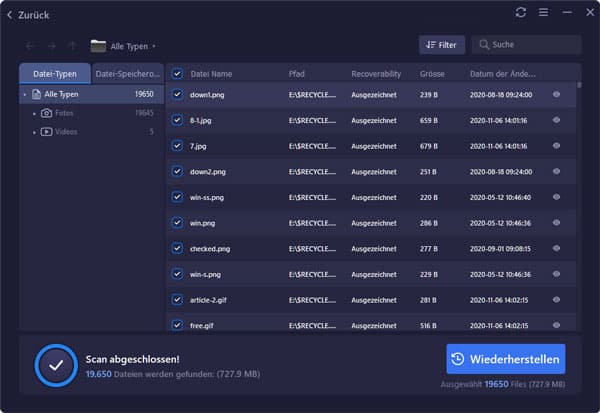600x413 pixels.
Task: Click the navigate forward arrow icon
Action: tap(52, 46)
